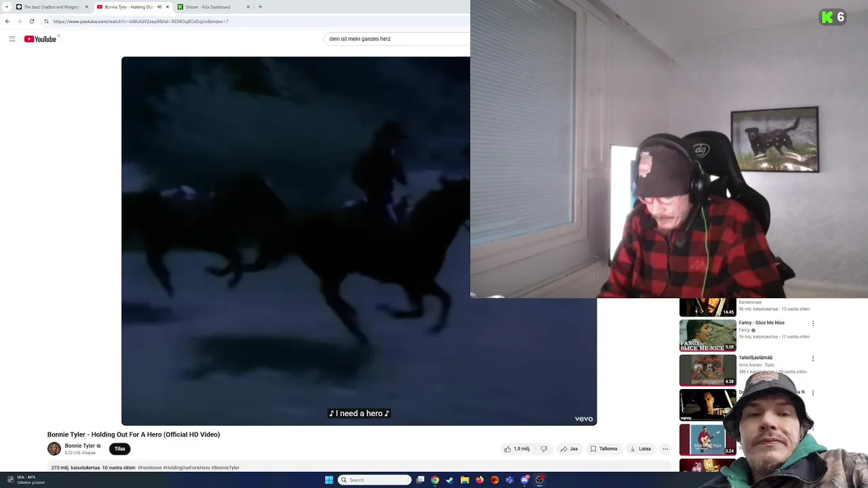Open the Taiteilijaelämä video thumbnail
Viewport: 868px width, 488px height.
(x=707, y=370)
